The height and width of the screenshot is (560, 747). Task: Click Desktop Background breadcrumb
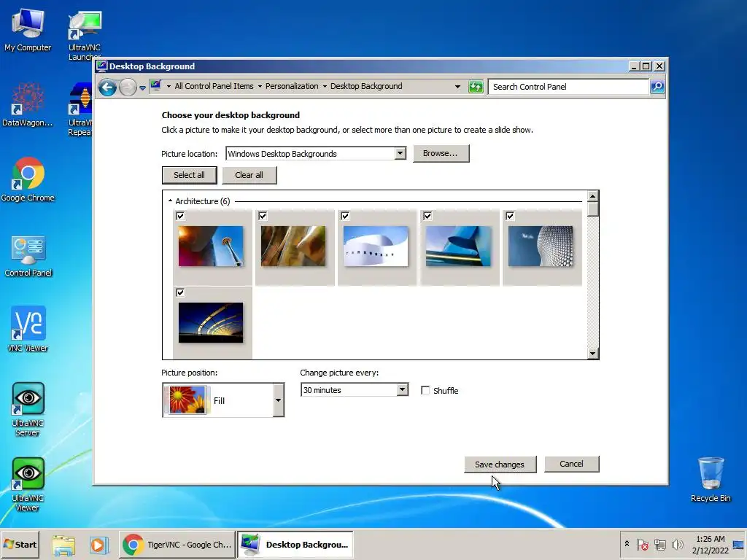tap(366, 86)
